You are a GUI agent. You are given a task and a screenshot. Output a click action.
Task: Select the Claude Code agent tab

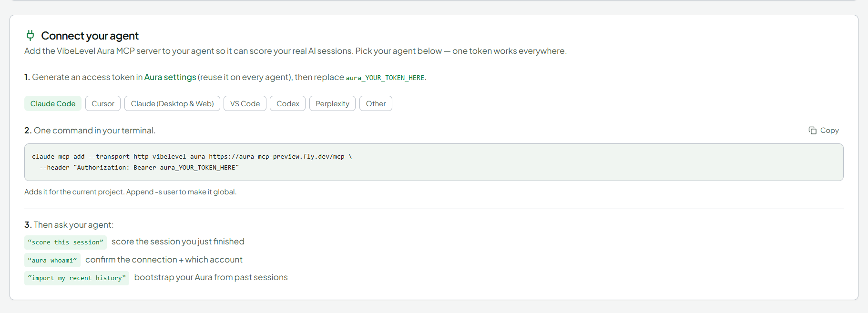tap(53, 103)
